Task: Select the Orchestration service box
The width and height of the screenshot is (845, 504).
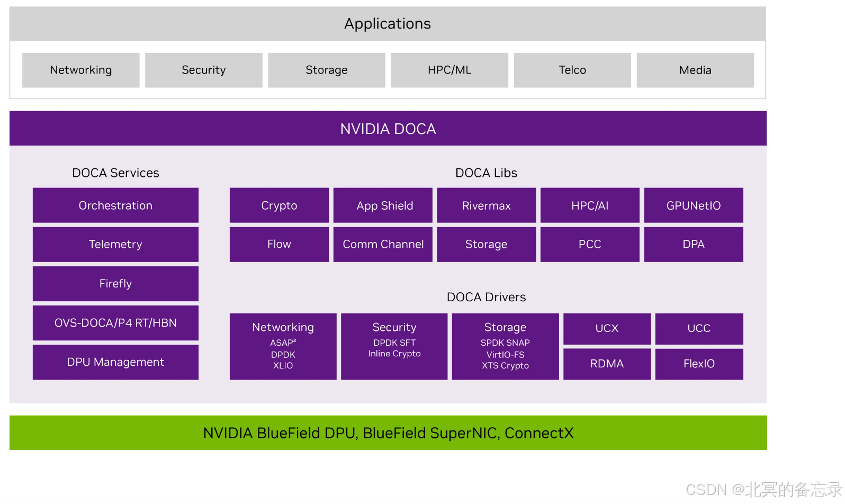Action: (115, 205)
